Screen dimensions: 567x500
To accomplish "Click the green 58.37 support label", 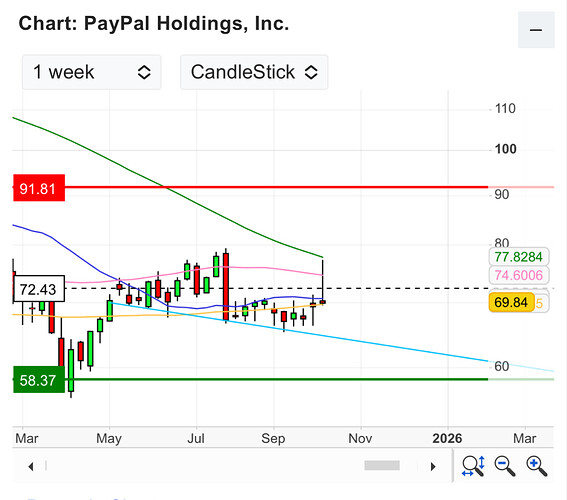I will [39, 380].
